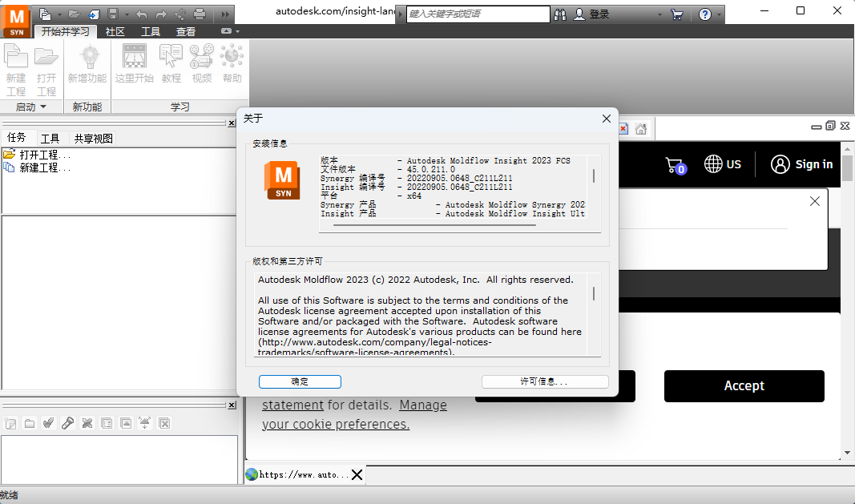Click the 打开工程... task item

[x=37, y=155]
